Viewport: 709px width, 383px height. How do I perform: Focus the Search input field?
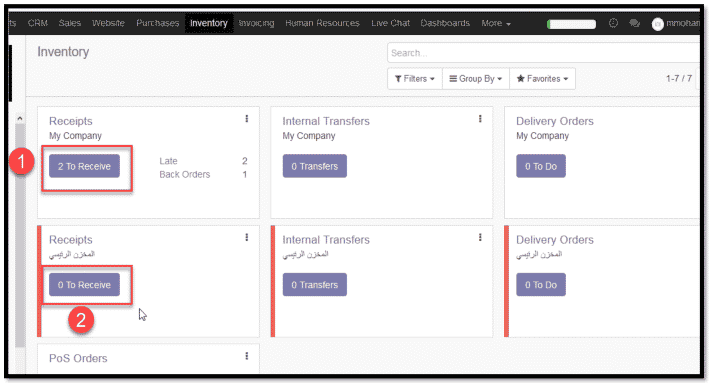pos(544,53)
